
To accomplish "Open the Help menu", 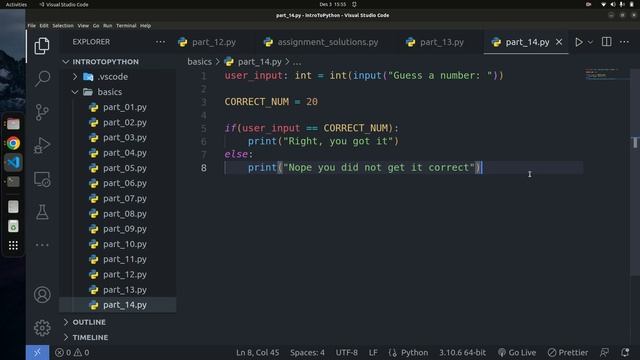I will (x=145, y=25).
